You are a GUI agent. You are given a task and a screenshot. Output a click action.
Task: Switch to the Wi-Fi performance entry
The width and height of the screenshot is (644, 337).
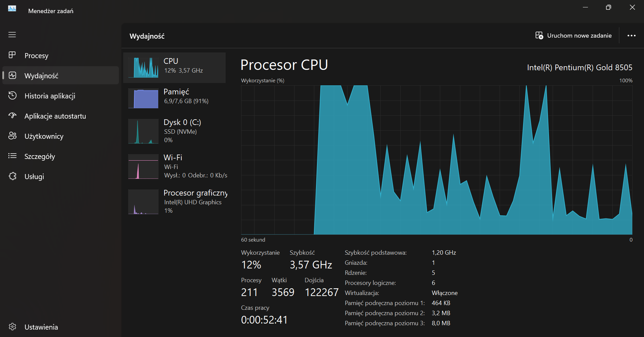175,166
